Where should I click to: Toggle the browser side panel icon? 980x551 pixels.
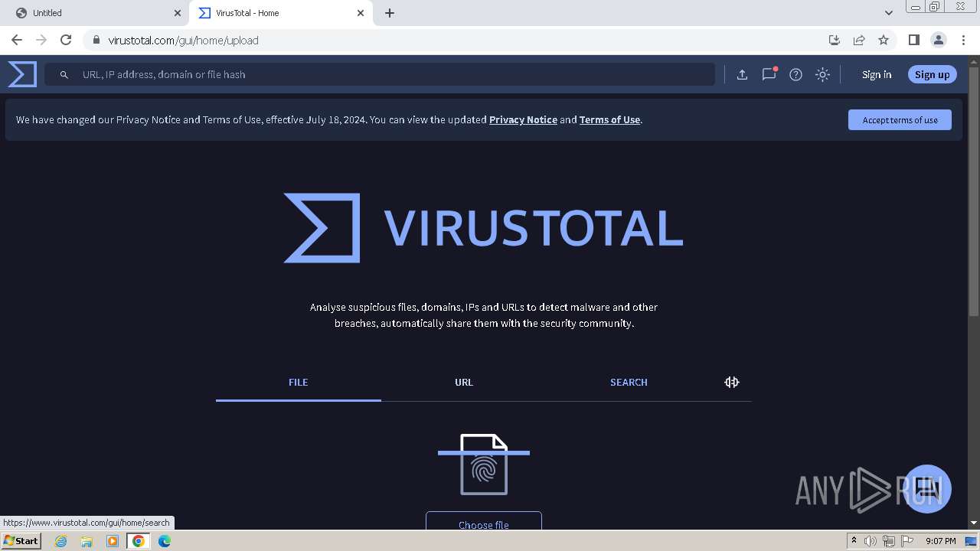coord(913,40)
